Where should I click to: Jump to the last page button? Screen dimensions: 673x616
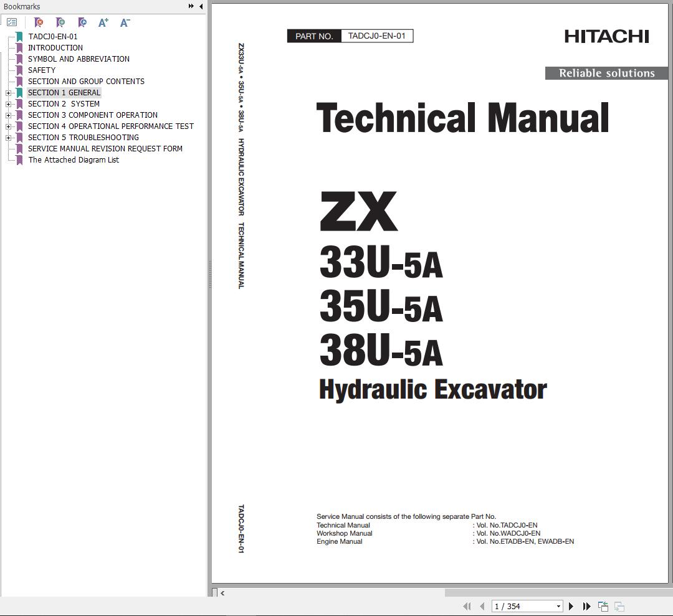pyautogui.click(x=586, y=606)
